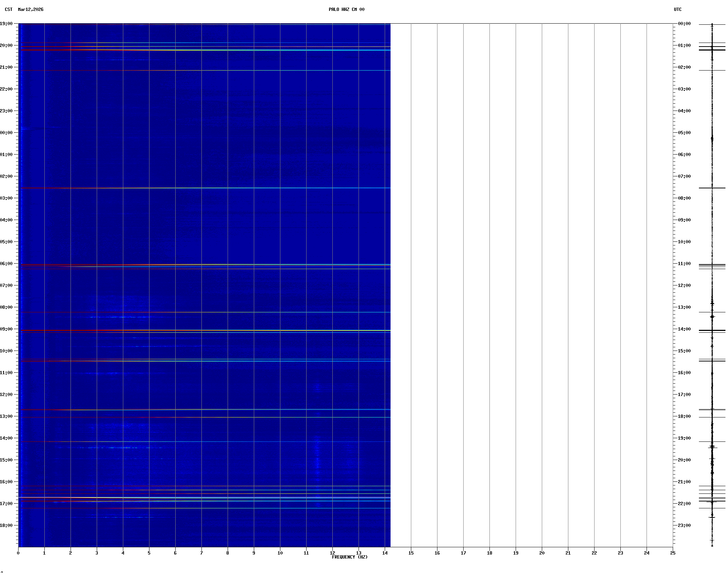Click the 17:00 CST time tick label

[6, 504]
